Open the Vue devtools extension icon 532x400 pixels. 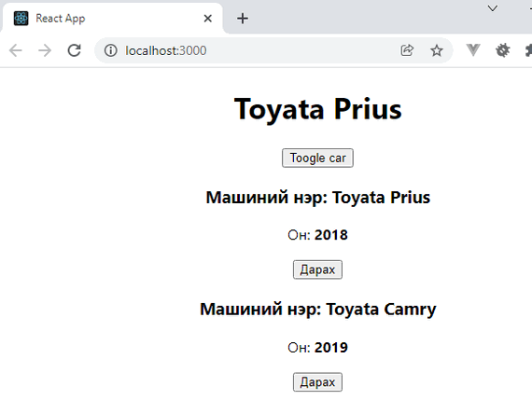tap(473, 50)
